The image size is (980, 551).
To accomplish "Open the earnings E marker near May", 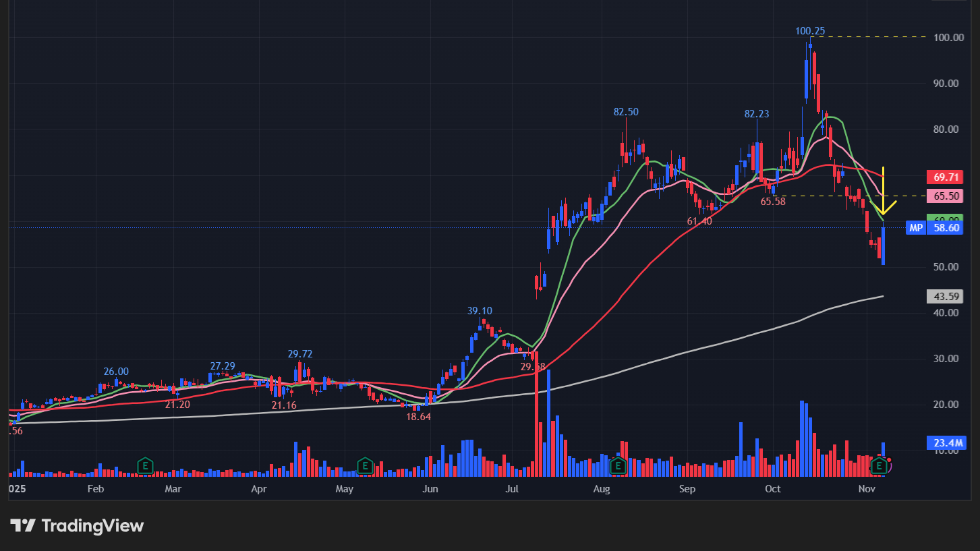I will [x=365, y=465].
